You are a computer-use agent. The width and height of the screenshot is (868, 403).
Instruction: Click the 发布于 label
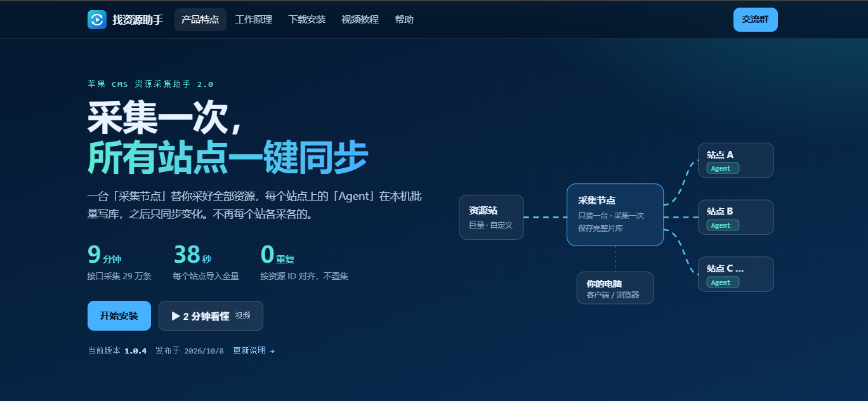(168, 350)
